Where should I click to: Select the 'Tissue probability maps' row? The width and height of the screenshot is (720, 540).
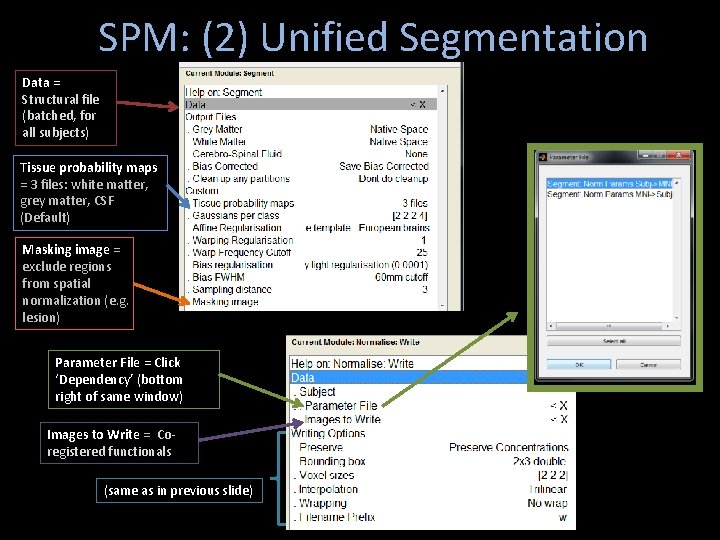(311, 203)
